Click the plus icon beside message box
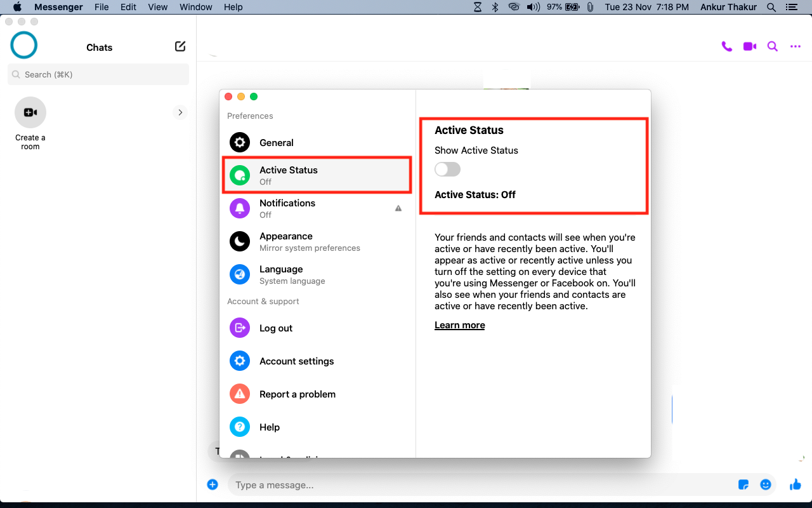Viewport: 812px width, 508px height. tap(213, 485)
